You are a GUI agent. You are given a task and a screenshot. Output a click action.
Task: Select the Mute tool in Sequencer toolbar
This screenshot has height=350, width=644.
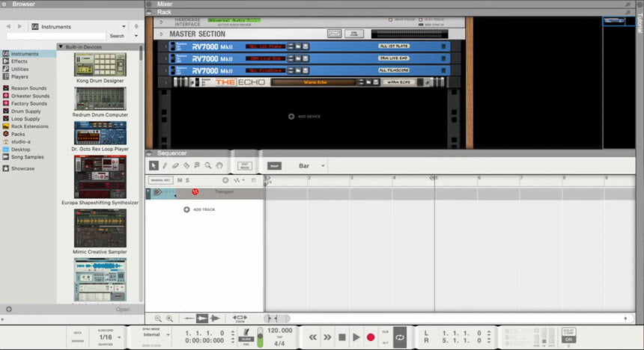click(197, 165)
